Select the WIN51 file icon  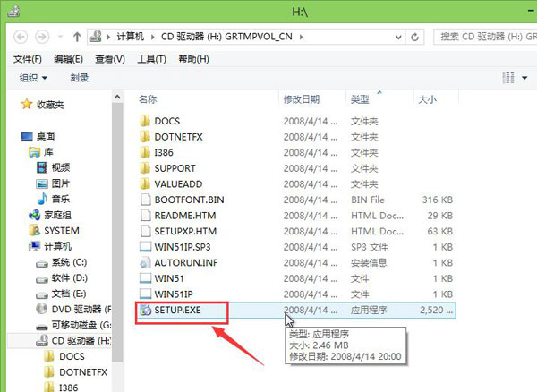[x=146, y=278]
